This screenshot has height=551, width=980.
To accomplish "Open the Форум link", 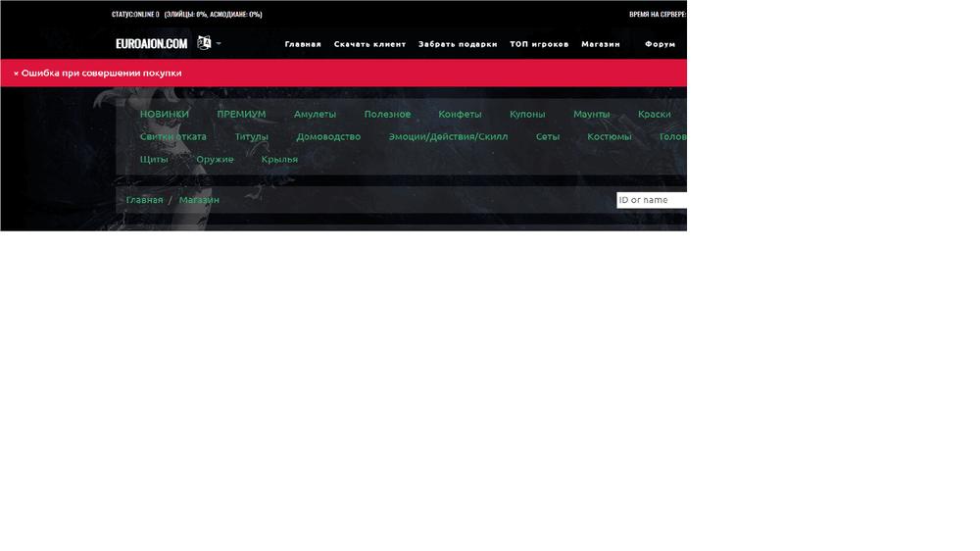I will [660, 44].
